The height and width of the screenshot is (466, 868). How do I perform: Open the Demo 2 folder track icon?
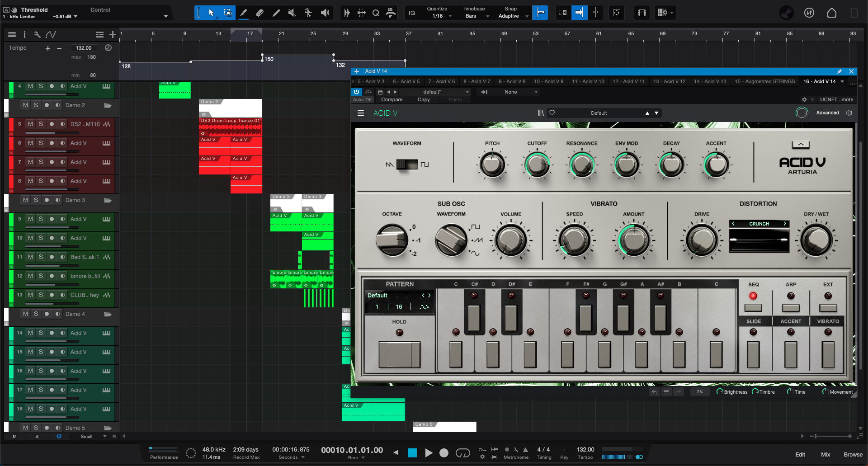[x=108, y=105]
